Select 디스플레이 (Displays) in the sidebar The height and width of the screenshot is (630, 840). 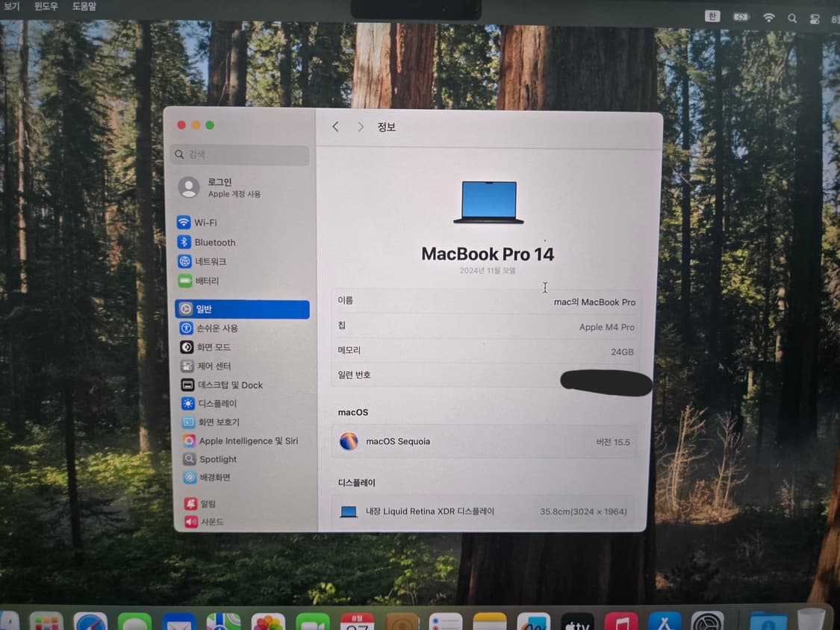[x=217, y=404]
